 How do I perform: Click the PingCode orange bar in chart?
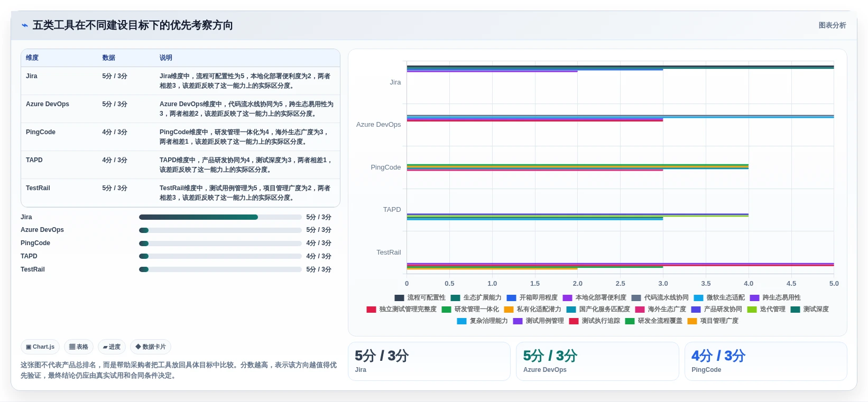pyautogui.click(x=577, y=166)
